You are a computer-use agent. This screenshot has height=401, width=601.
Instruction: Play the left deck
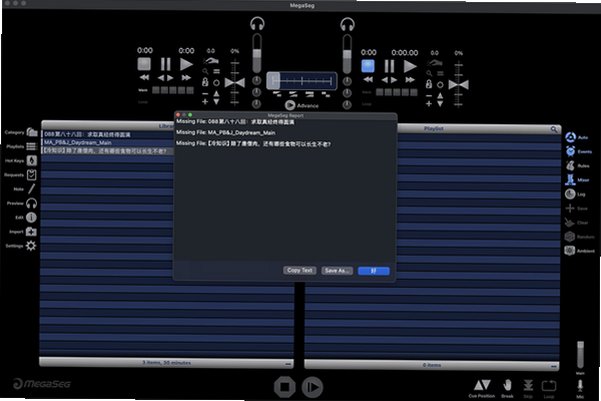click(x=186, y=64)
